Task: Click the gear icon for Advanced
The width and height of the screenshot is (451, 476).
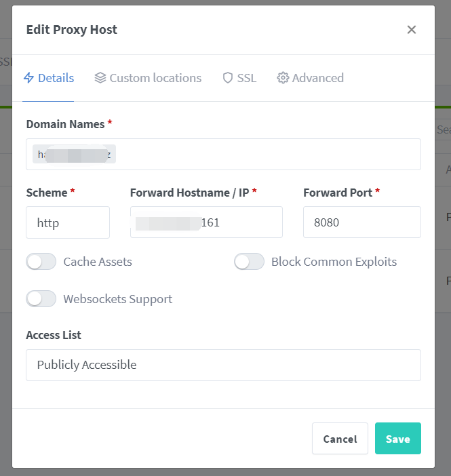Action: coord(283,78)
